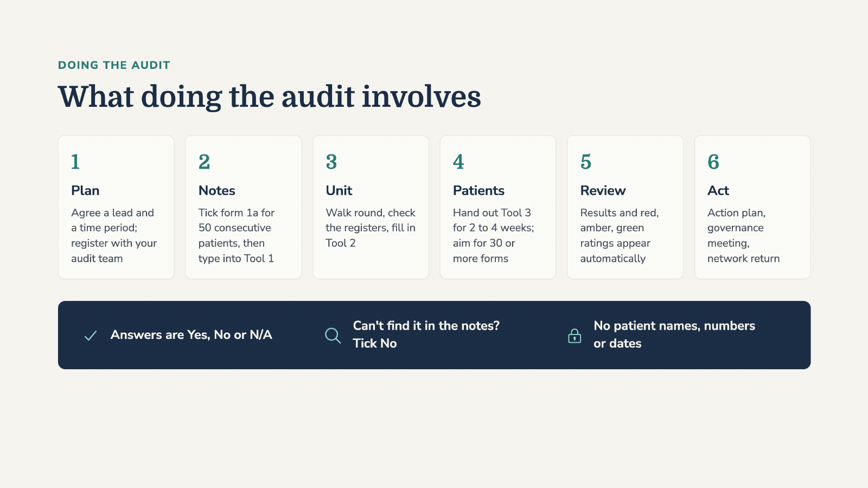Image resolution: width=868 pixels, height=488 pixels.
Task: Click the heading 'What doing the audit involves'
Action: pyautogui.click(x=270, y=97)
